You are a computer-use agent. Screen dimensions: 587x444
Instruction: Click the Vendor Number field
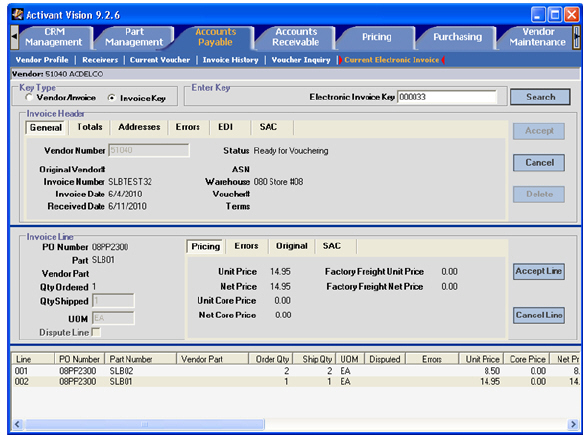coord(149,150)
